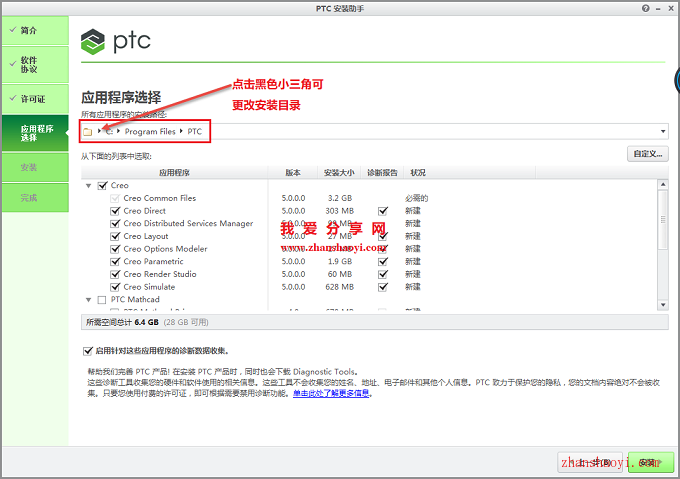Click the 诊断报告 column header
Screen dimensions: 680x479
click(382, 173)
